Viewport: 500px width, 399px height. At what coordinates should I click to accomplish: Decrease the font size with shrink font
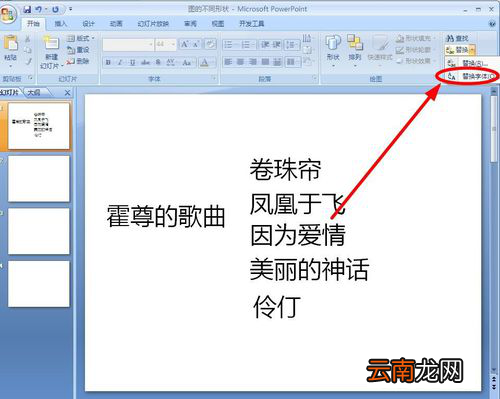(x=196, y=44)
